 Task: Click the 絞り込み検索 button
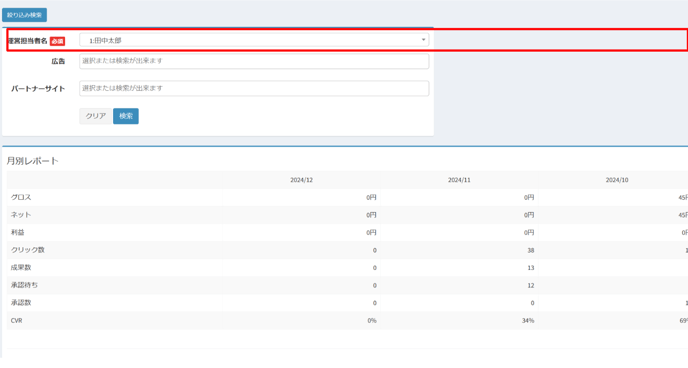tap(25, 15)
